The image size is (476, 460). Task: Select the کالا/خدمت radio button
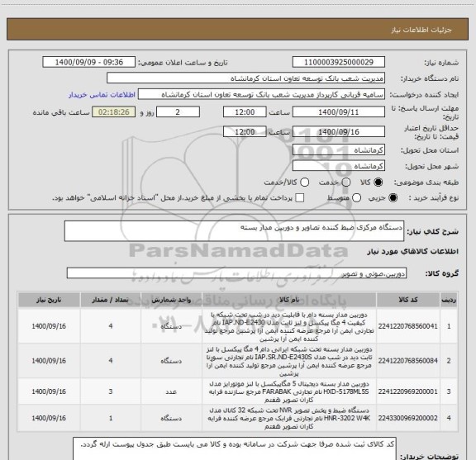coord(304,183)
